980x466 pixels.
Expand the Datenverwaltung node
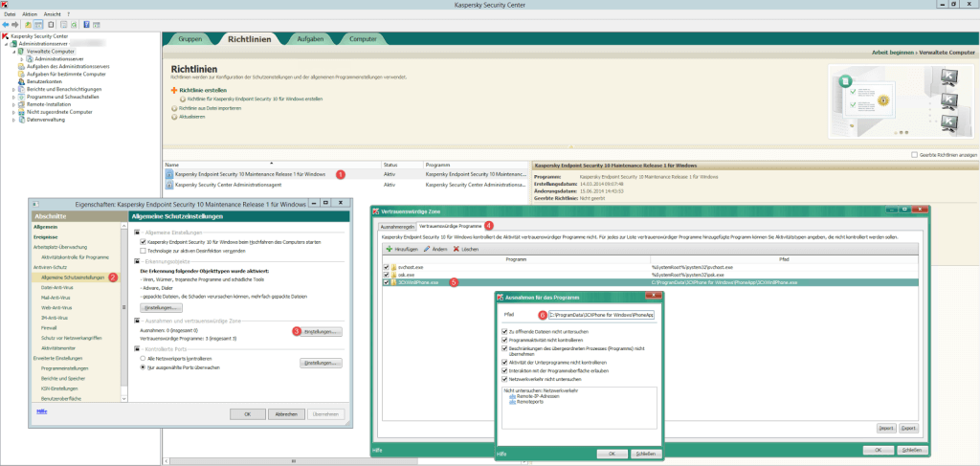tap(13, 120)
